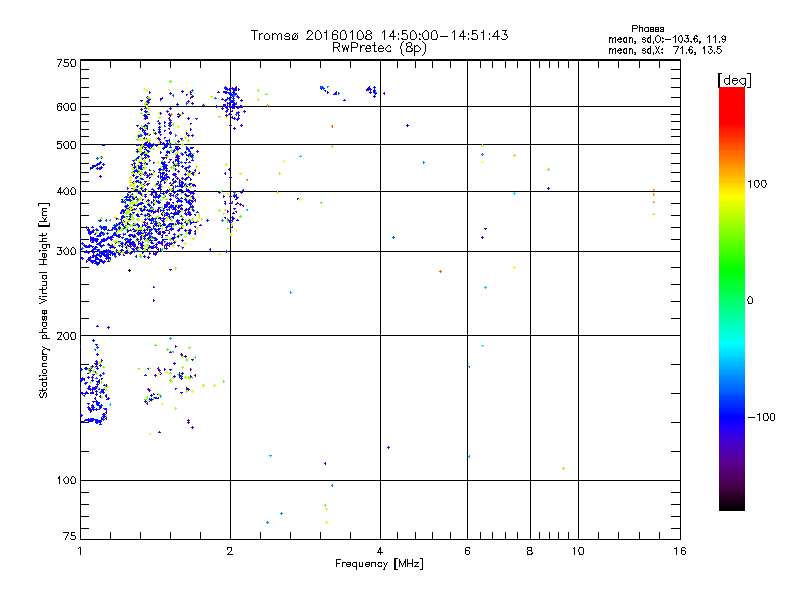
Task: Click the y-axis tick label '400'
Action: pyautogui.click(x=66, y=192)
